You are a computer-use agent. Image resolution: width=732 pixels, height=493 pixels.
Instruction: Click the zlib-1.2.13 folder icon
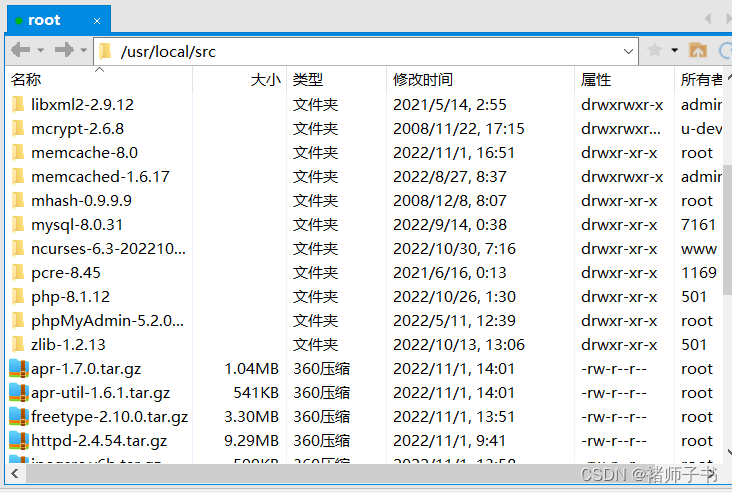pyautogui.click(x=18, y=344)
